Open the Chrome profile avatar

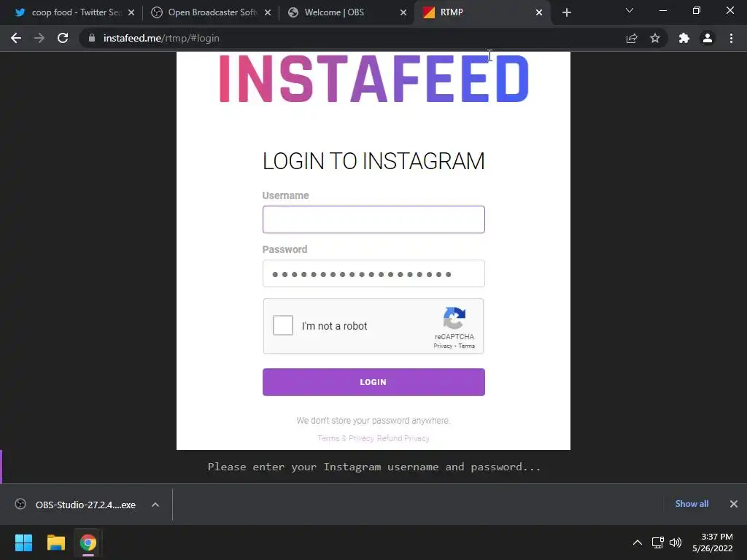point(708,38)
